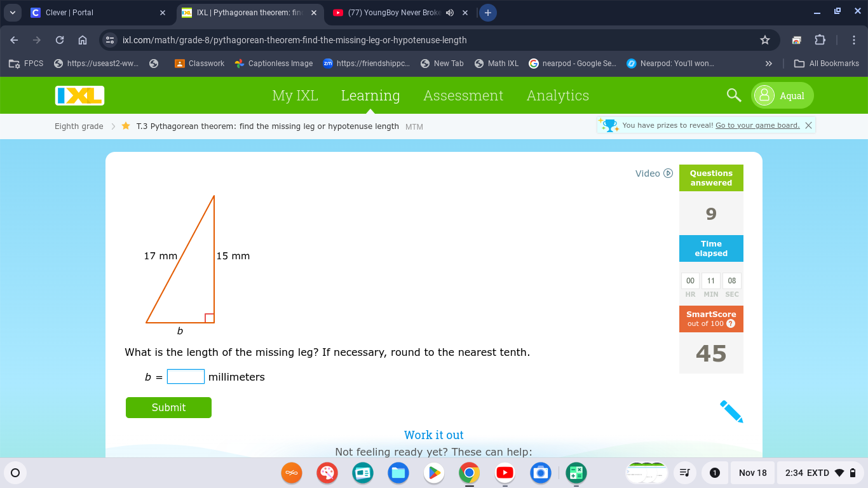Image resolution: width=868 pixels, height=488 pixels.
Task: Open the Captionless Image bookmark
Action: [x=273, y=64]
